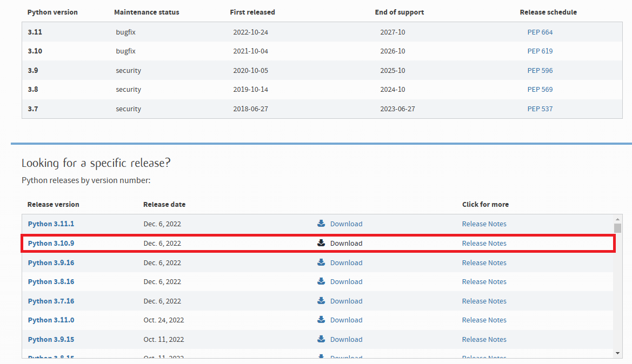Open the Python 3.9.15 release page
This screenshot has height=364, width=632.
(51, 339)
